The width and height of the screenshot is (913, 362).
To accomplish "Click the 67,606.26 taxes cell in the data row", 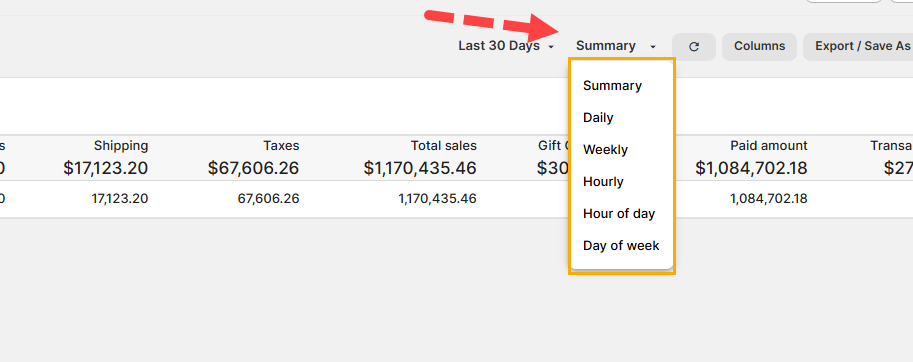I will [x=268, y=199].
